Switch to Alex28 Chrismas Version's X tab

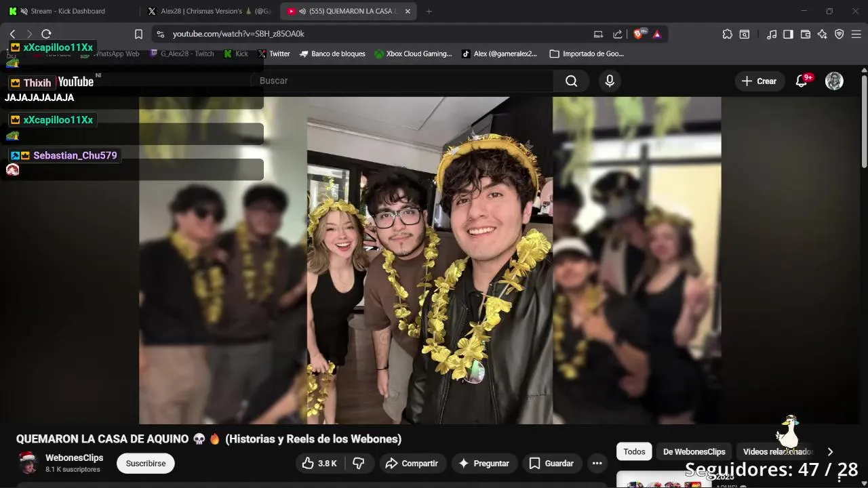pyautogui.click(x=210, y=11)
